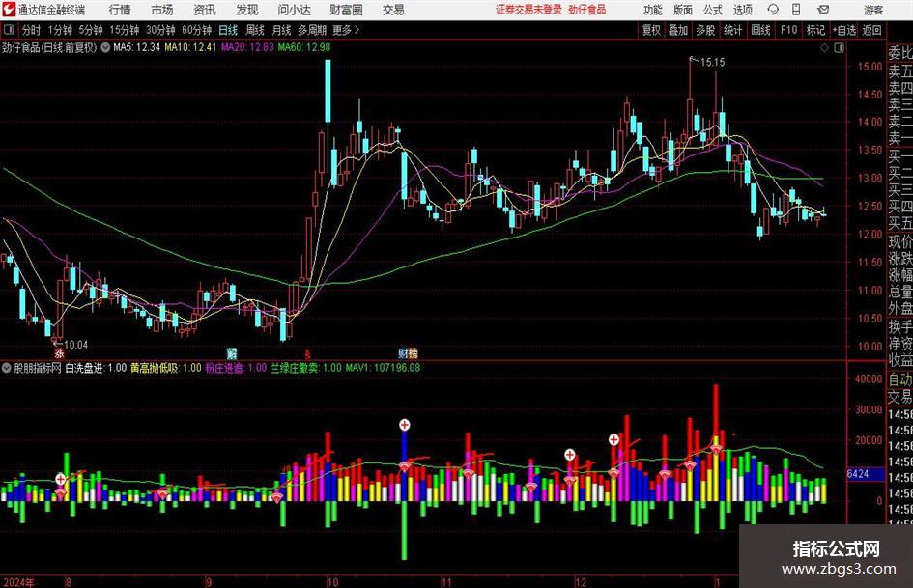Click the TDX red lightning logo icon

pyautogui.click(x=9, y=10)
